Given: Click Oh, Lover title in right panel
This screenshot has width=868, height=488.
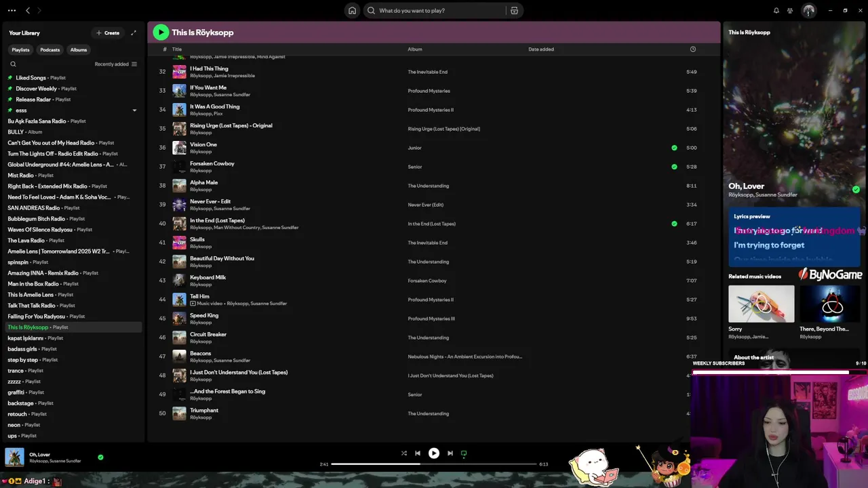Looking at the screenshot, I should tap(746, 186).
